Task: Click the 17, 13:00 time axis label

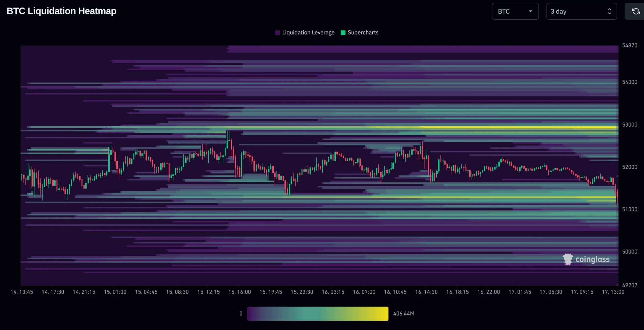Action: coord(613,292)
